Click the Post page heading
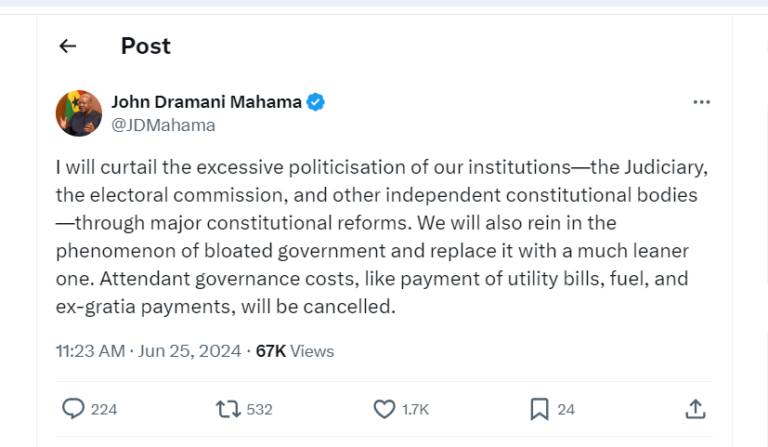 coord(145,46)
